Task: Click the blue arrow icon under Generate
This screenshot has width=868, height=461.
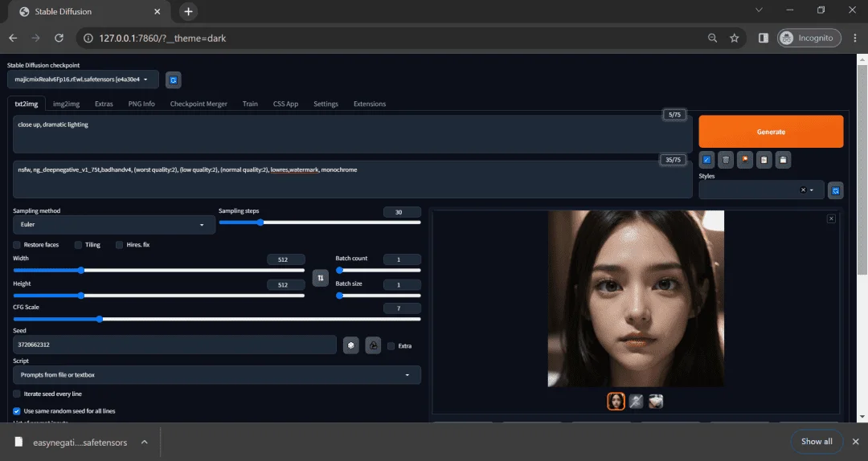Action: [707, 160]
